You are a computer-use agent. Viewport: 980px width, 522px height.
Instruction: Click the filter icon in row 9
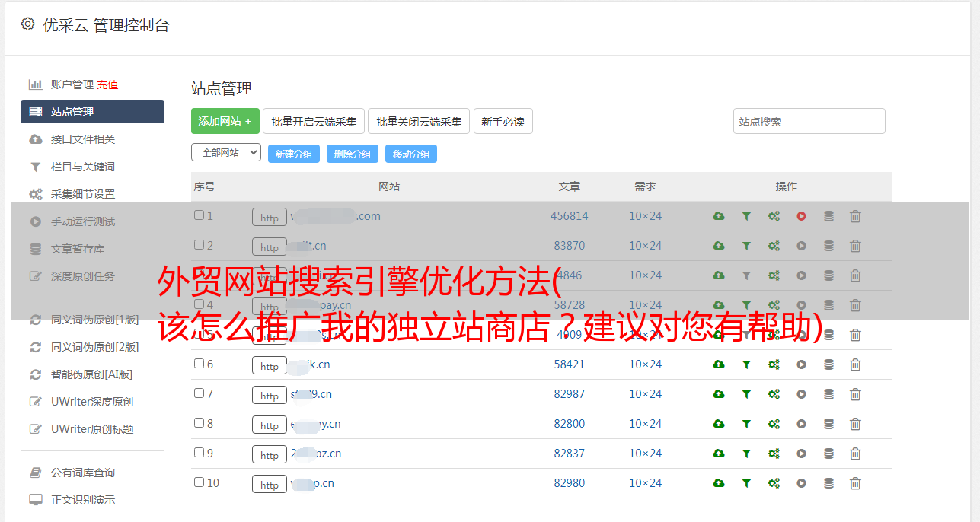tap(746, 454)
